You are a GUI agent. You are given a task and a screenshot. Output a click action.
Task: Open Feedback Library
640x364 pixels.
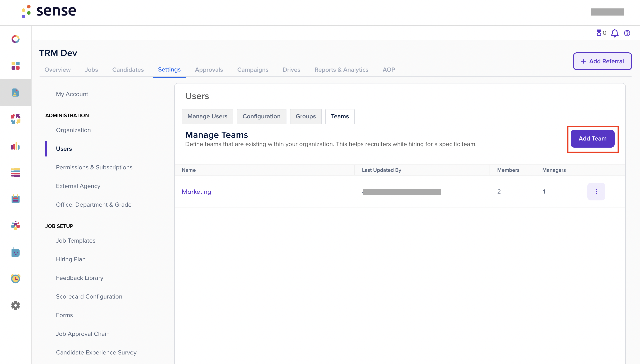tap(80, 278)
